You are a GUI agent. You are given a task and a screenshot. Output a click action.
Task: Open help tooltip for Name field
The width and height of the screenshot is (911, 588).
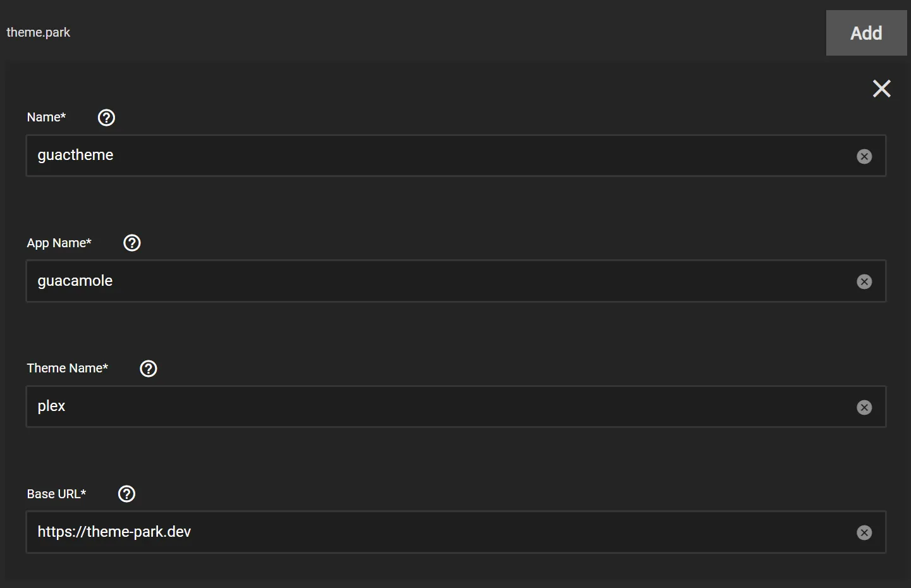(x=106, y=118)
